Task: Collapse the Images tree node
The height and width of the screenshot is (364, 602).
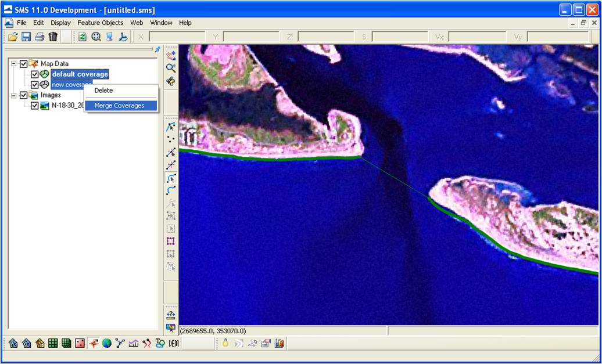Action: (14, 95)
